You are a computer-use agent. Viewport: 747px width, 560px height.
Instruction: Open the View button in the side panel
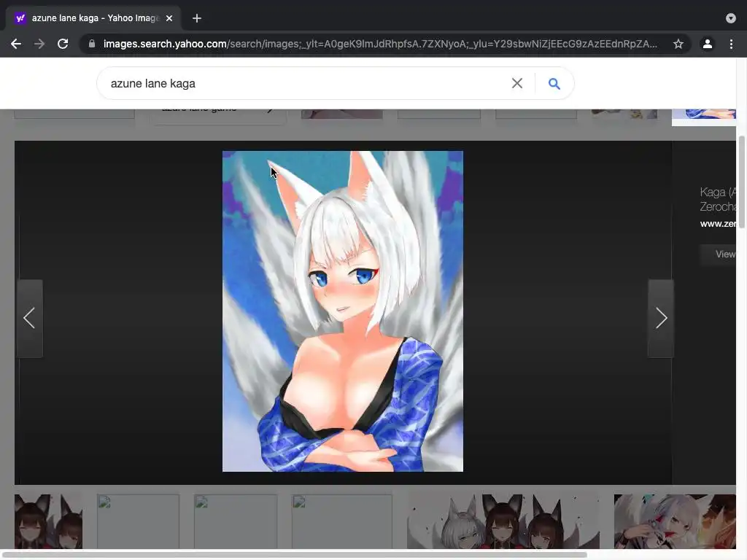(x=719, y=254)
